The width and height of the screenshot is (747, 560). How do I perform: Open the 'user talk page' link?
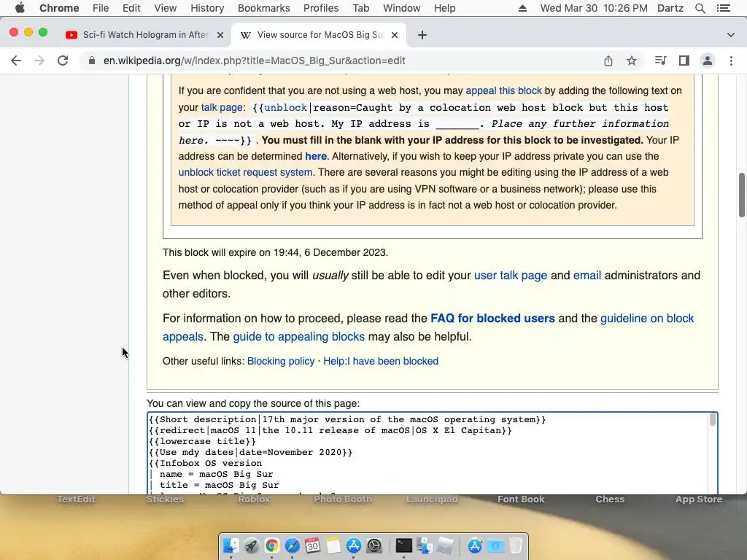[x=510, y=275]
